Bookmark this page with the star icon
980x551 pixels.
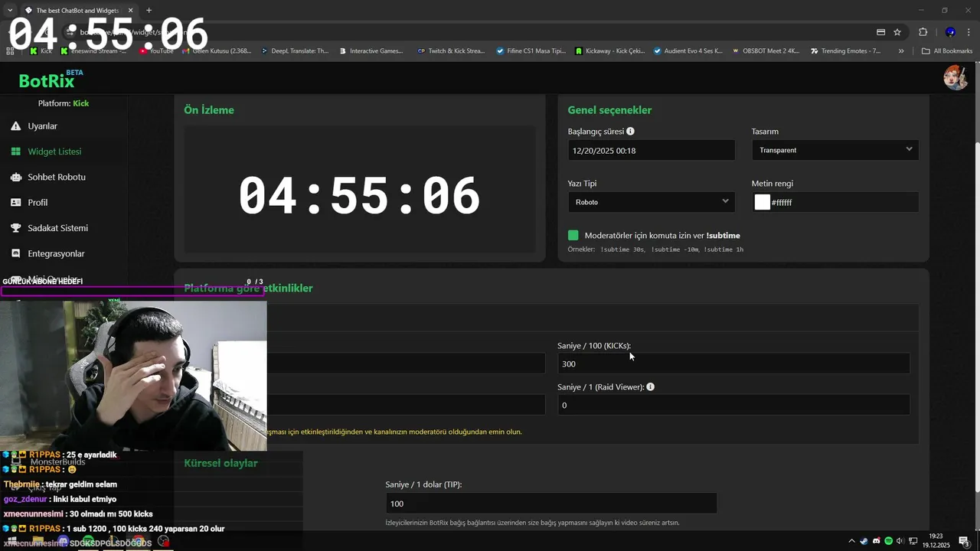point(897,32)
